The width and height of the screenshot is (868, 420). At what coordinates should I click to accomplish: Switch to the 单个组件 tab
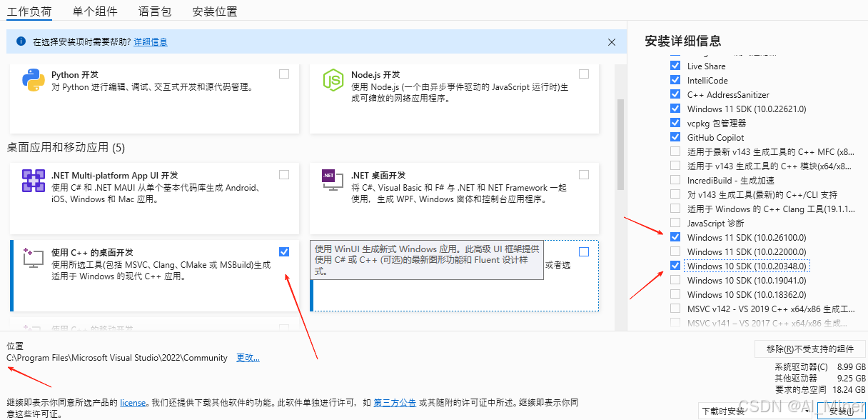[94, 11]
